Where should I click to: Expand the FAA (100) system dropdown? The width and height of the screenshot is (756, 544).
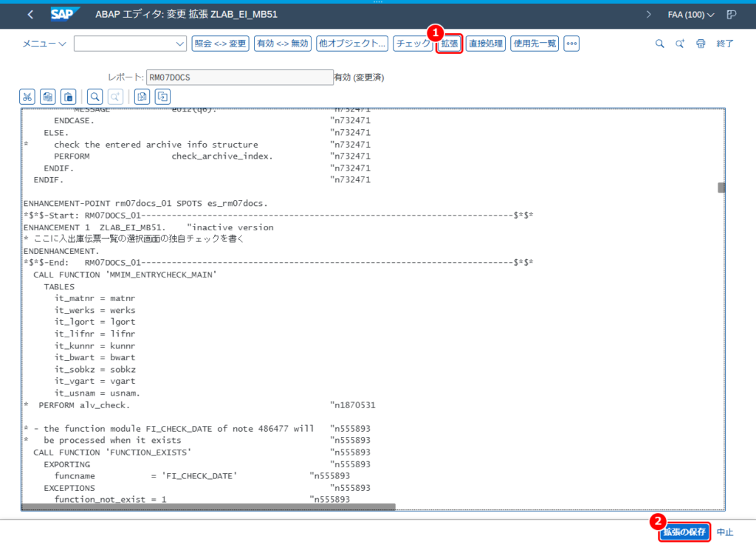(691, 15)
